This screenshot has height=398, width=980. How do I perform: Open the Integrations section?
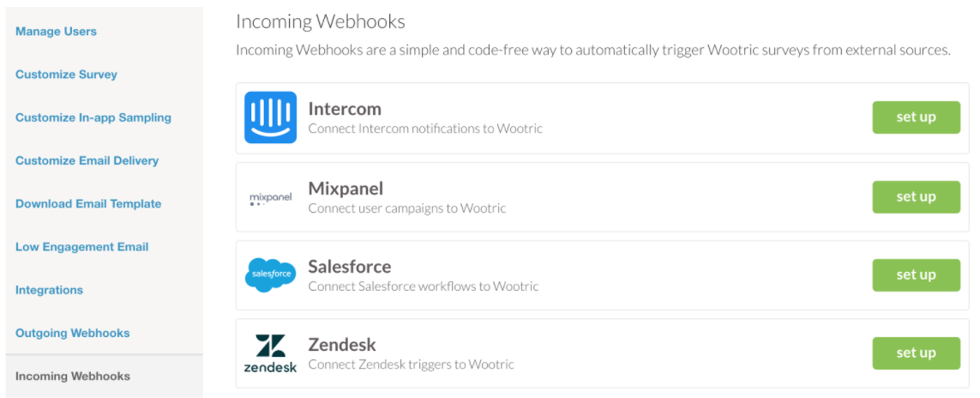coord(50,290)
